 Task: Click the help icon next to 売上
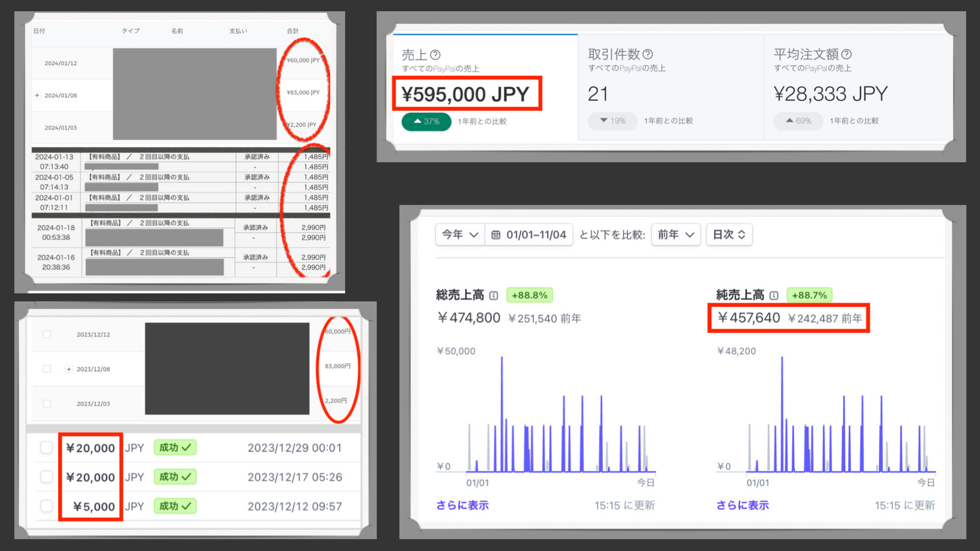pos(435,55)
